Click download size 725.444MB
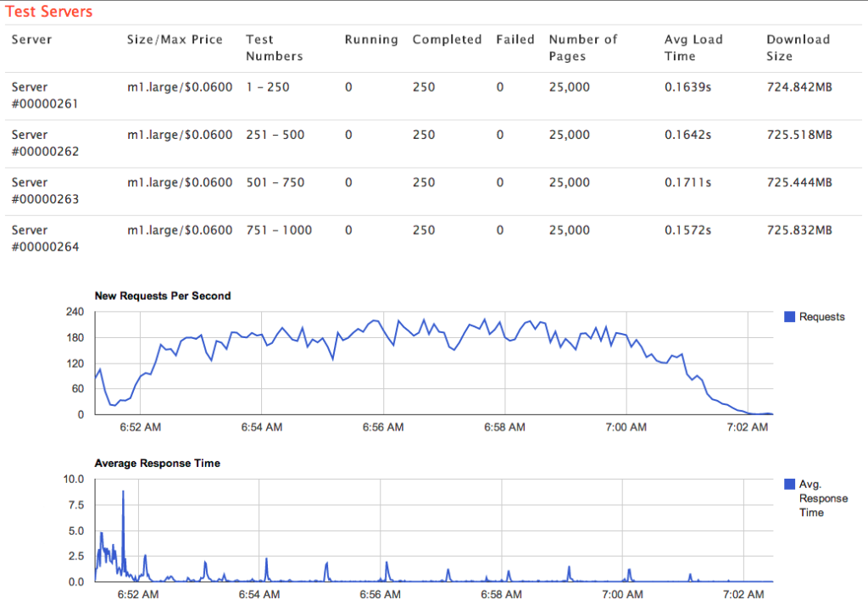The width and height of the screenshot is (868, 605). coord(799,182)
